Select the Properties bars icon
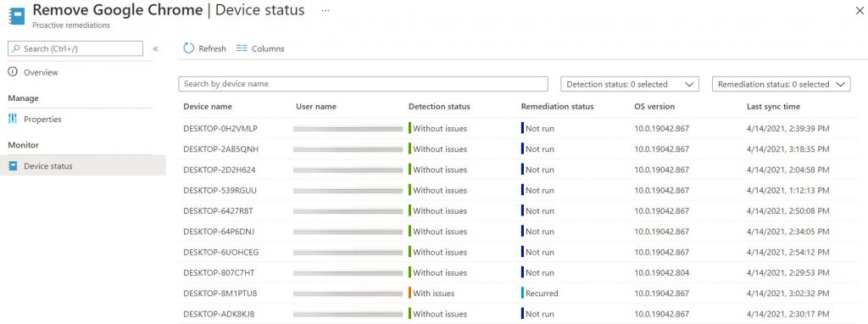The height and width of the screenshot is (324, 868). (x=13, y=119)
